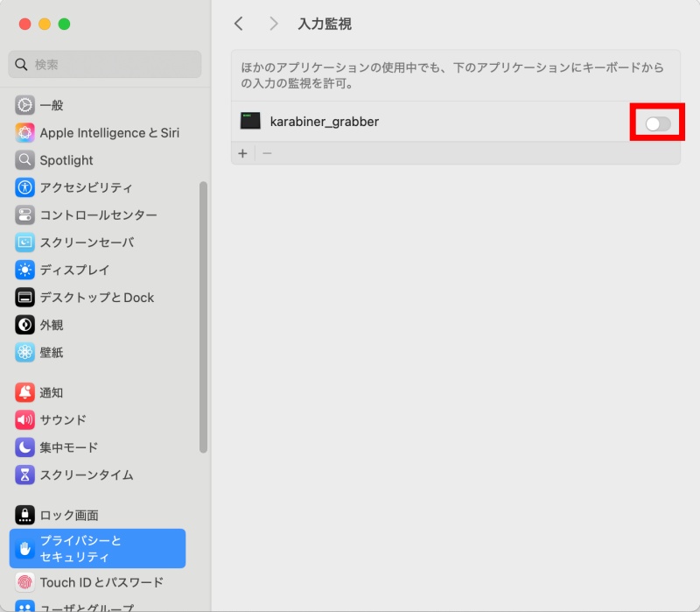The width and height of the screenshot is (700, 612).
Task: Select the アクセシビリティ icon
Action: [24, 187]
